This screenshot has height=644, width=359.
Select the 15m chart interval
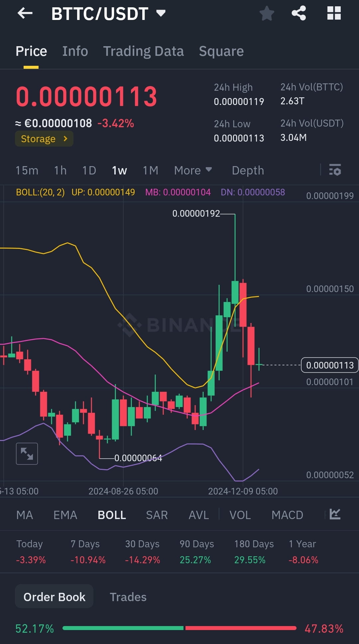click(27, 170)
